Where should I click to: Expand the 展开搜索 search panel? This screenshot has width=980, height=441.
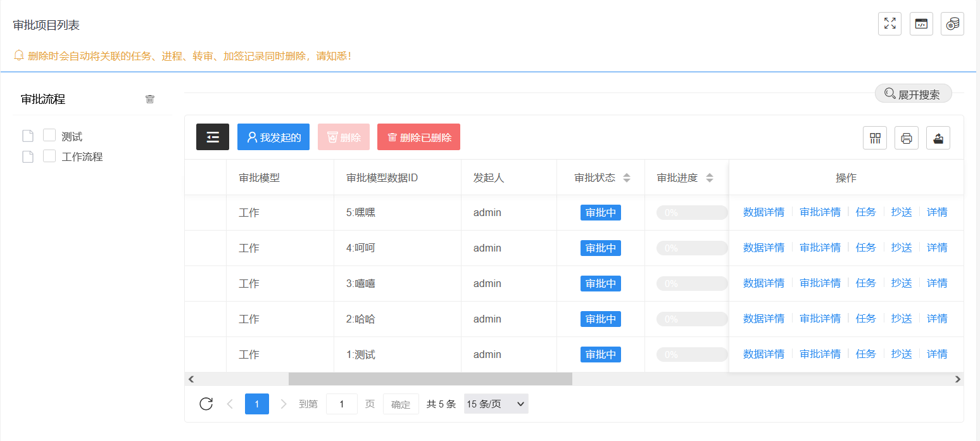913,93
